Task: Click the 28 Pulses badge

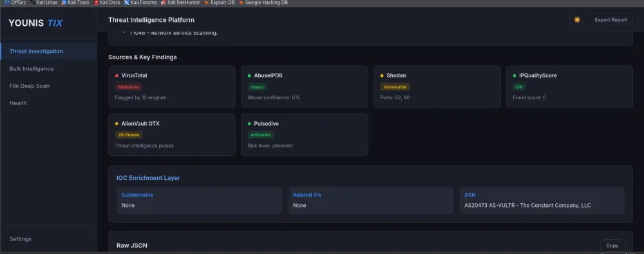Action: pos(129,135)
